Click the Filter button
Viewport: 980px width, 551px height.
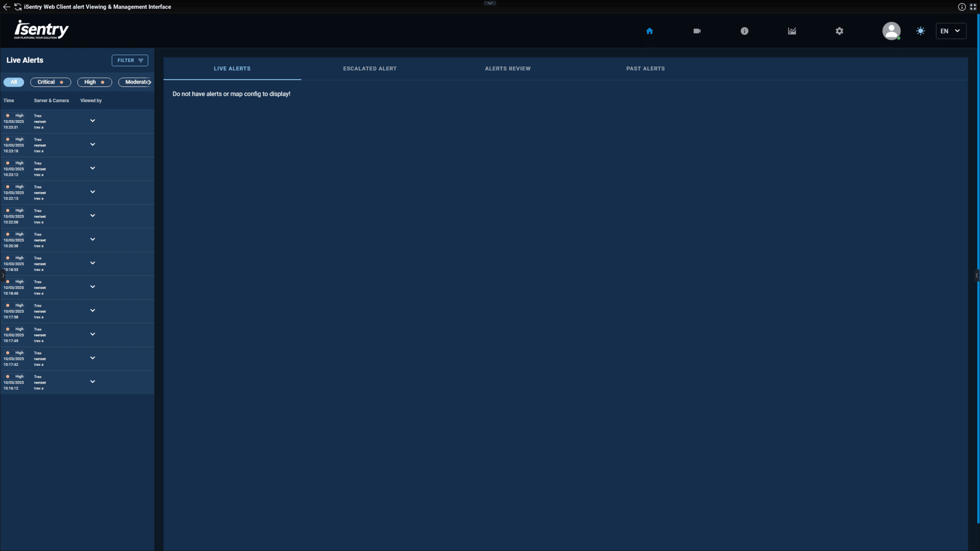click(x=130, y=60)
